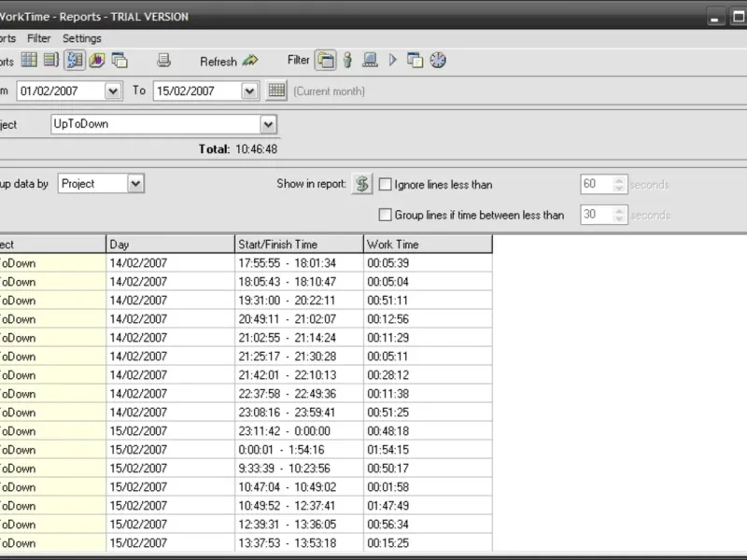Click the 30 seconds spinner field
The width and height of the screenshot is (747, 560).
[x=603, y=215]
